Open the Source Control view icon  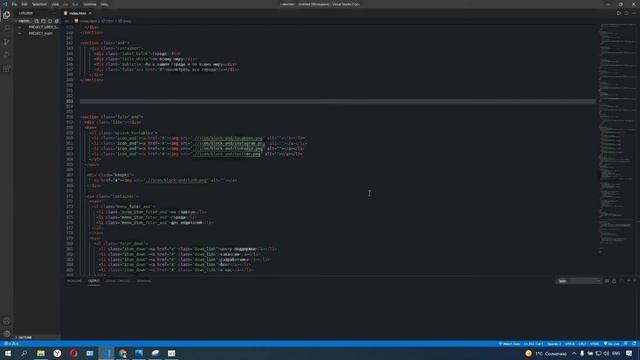coord(7,42)
